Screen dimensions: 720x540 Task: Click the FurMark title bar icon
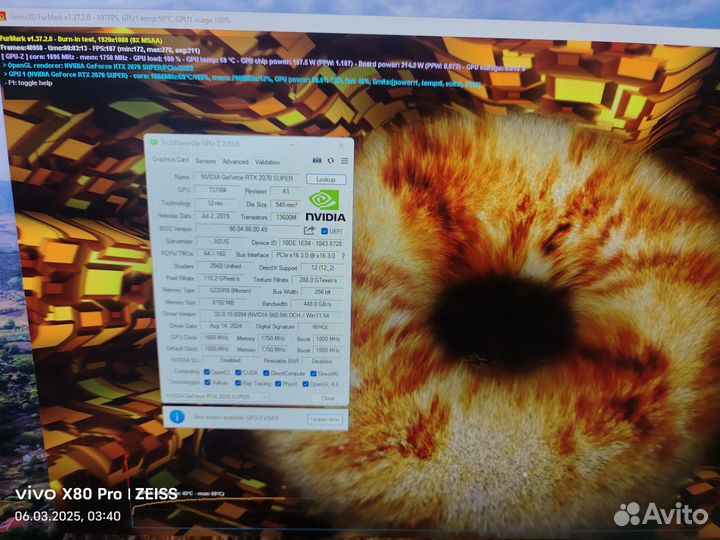pyautogui.click(x=3, y=17)
